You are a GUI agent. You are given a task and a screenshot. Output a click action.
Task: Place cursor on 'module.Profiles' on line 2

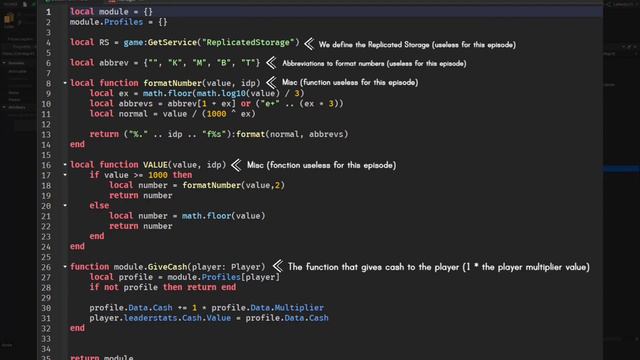point(106,22)
